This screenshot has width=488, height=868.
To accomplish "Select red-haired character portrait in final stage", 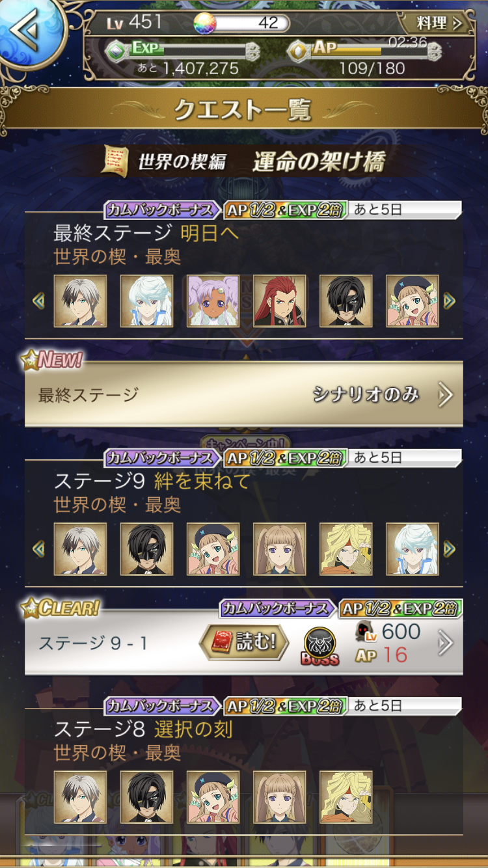I will coord(280,301).
